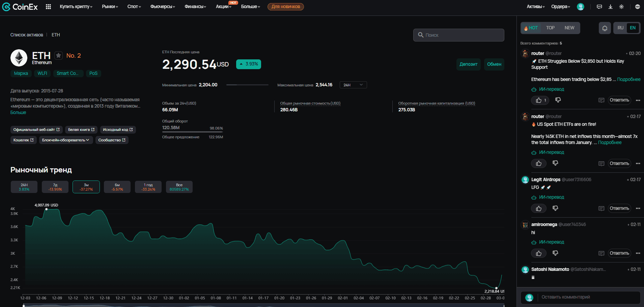Select the TOP comments filter
This screenshot has width=644, height=307.
click(550, 28)
